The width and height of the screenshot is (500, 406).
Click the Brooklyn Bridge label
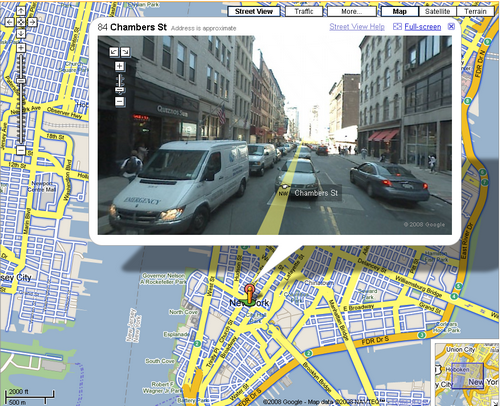click(316, 377)
